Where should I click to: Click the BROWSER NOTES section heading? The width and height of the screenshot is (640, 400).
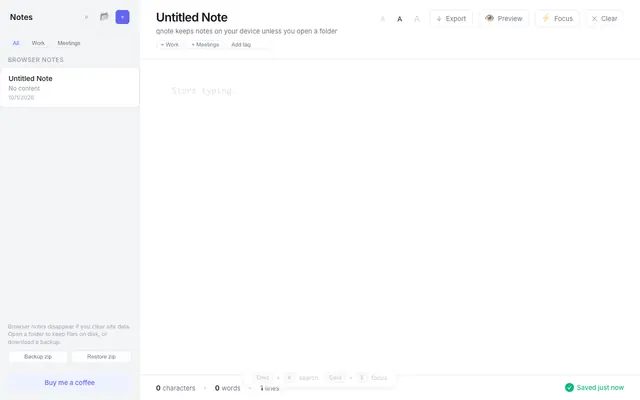36,60
